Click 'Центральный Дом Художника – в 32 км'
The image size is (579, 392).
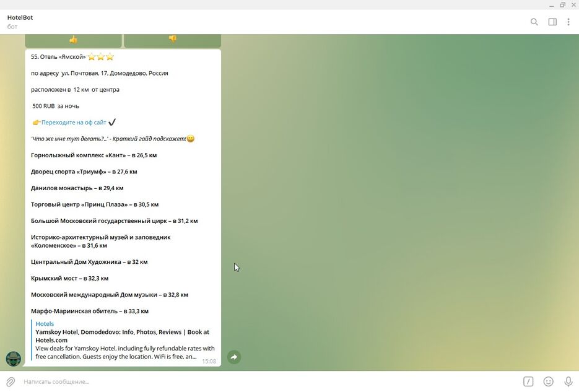[x=89, y=262]
